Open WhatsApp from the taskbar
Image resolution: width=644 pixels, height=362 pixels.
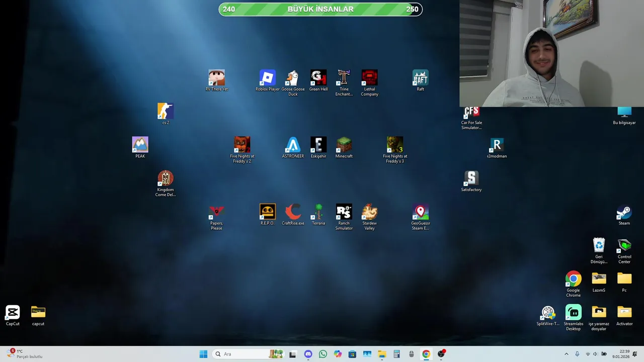[x=323, y=354]
